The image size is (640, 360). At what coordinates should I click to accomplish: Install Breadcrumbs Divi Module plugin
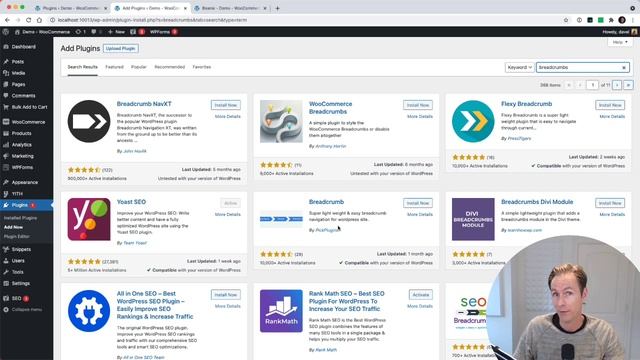point(610,203)
